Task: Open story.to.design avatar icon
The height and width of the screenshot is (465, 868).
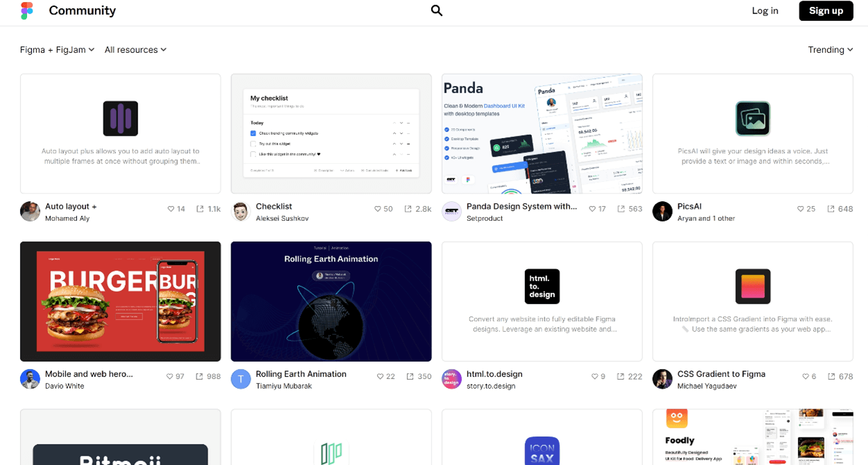Action: tap(452, 379)
